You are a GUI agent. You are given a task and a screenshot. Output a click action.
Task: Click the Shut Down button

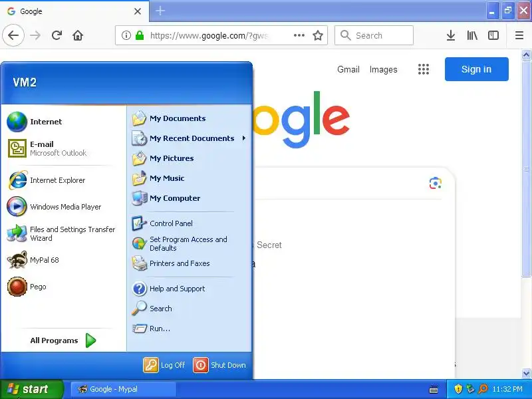click(219, 365)
